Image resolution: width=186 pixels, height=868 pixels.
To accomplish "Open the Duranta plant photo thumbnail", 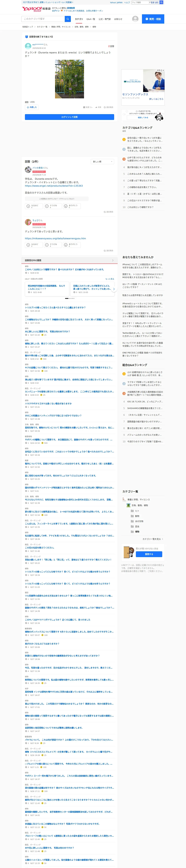I will [x=70, y=79].
